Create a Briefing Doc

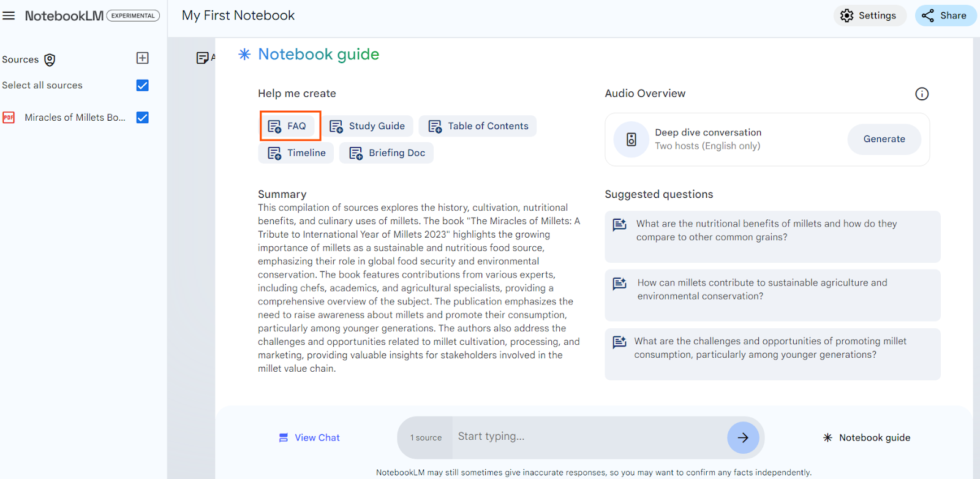[x=386, y=153]
